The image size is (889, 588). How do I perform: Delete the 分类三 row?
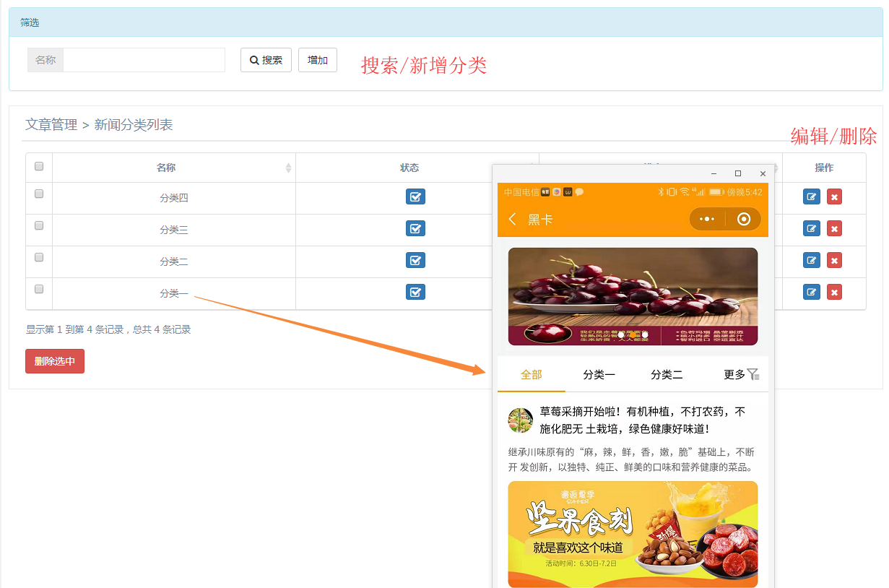[x=834, y=229]
